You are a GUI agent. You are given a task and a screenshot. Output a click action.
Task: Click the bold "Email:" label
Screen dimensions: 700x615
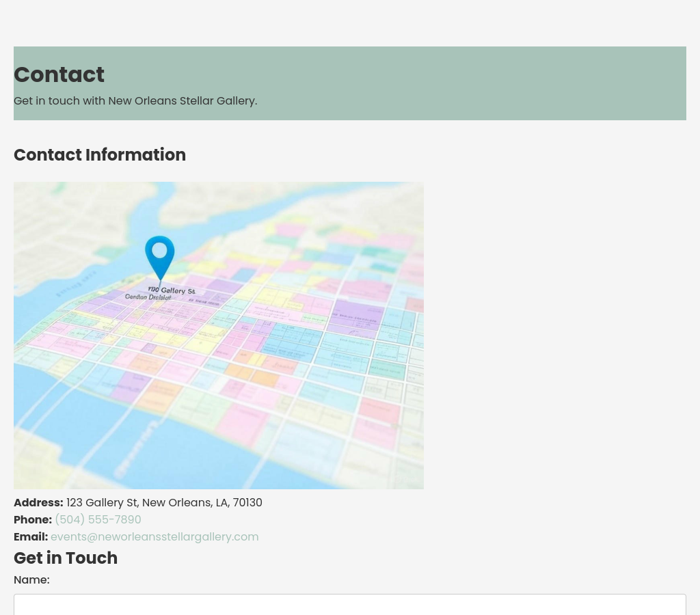[31, 537]
